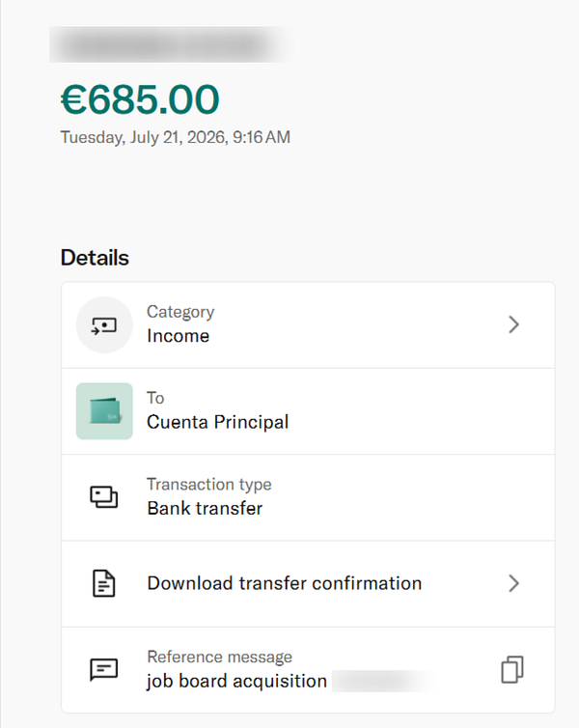579x728 pixels.
Task: Open Download transfer confirmation chevron
Action: tap(513, 583)
